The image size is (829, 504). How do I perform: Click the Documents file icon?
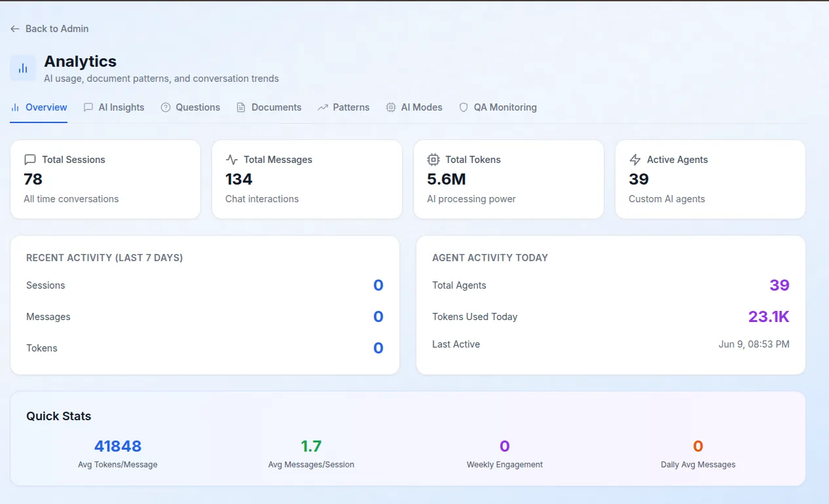click(241, 107)
